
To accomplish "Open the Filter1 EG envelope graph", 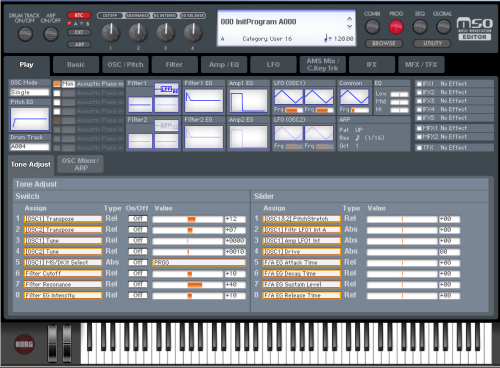I will click(x=204, y=100).
